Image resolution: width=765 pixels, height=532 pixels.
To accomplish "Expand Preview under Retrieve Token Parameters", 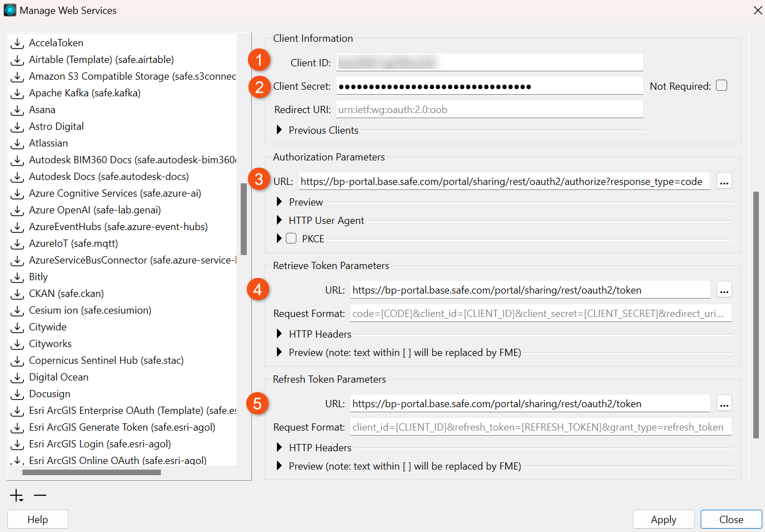I will tap(279, 352).
